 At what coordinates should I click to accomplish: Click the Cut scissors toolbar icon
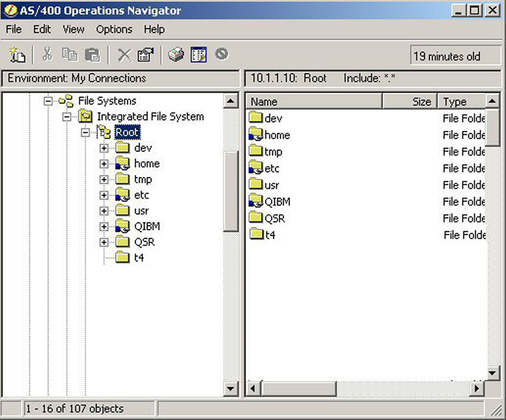(x=47, y=55)
